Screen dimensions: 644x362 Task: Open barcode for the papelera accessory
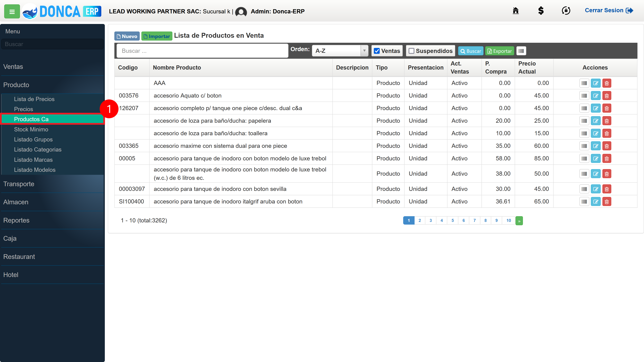click(x=584, y=121)
